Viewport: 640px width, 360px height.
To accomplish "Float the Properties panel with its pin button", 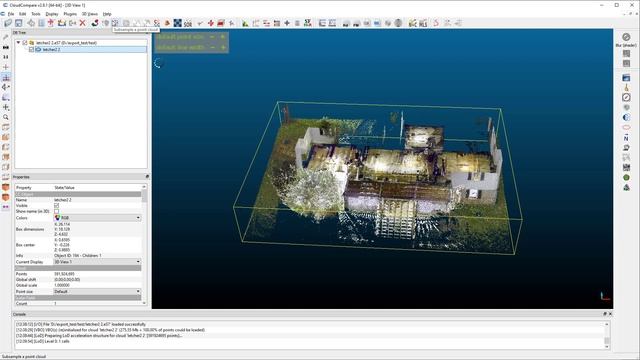I will click(147, 177).
